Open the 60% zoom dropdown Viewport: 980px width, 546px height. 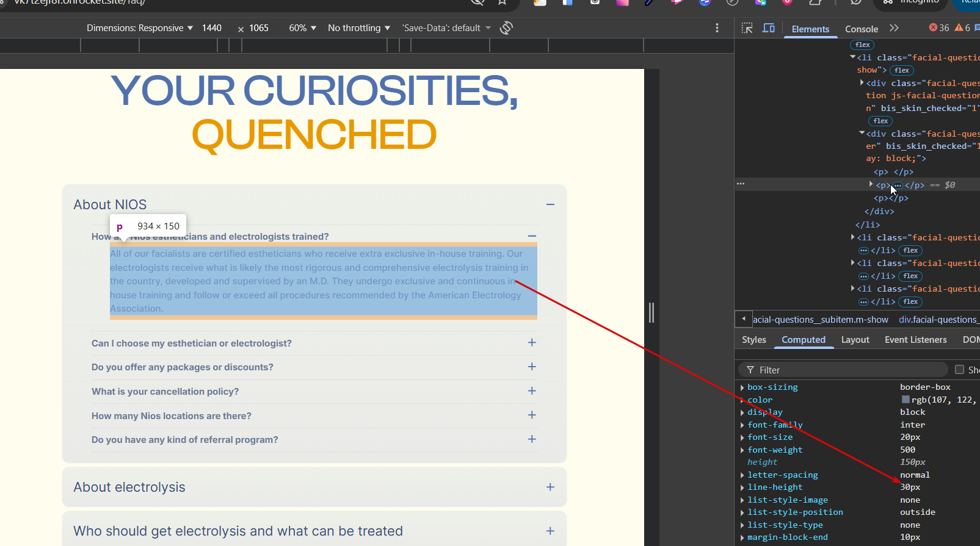point(302,28)
